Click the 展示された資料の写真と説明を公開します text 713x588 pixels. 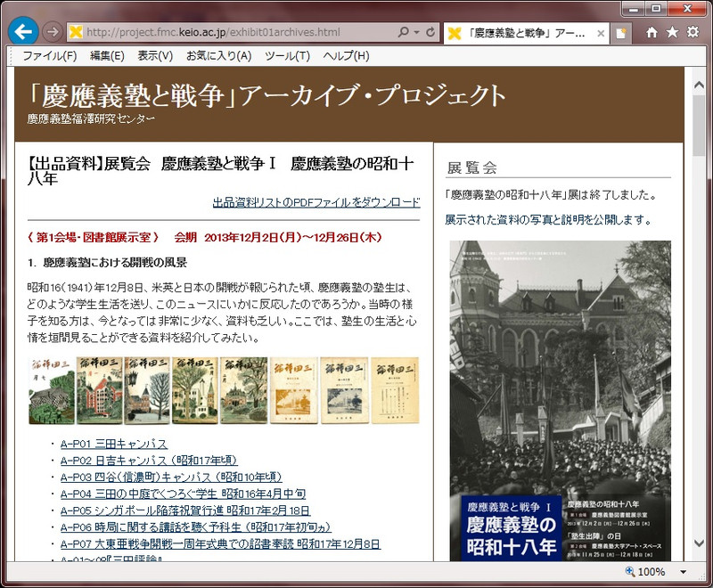click(x=548, y=220)
